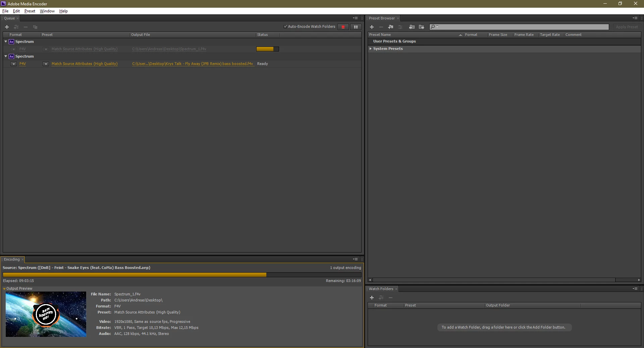Select the Queue panel tab
Image resolution: width=644 pixels, height=348 pixels.
9,18
